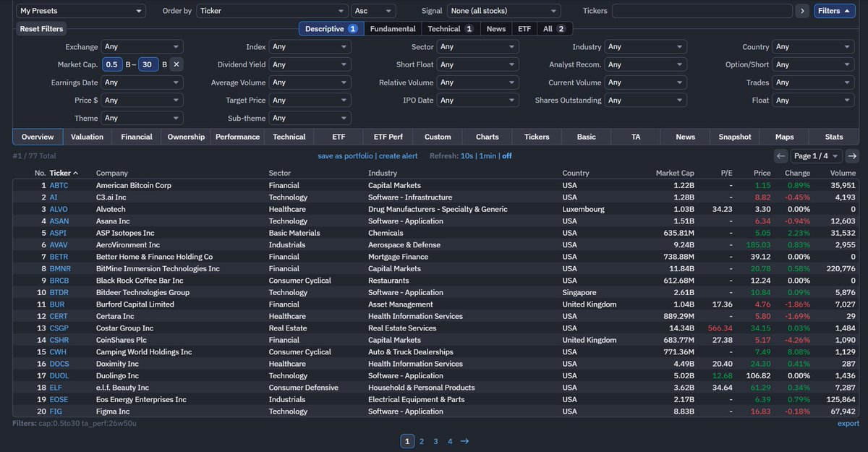Open the Financial view tab

click(137, 137)
